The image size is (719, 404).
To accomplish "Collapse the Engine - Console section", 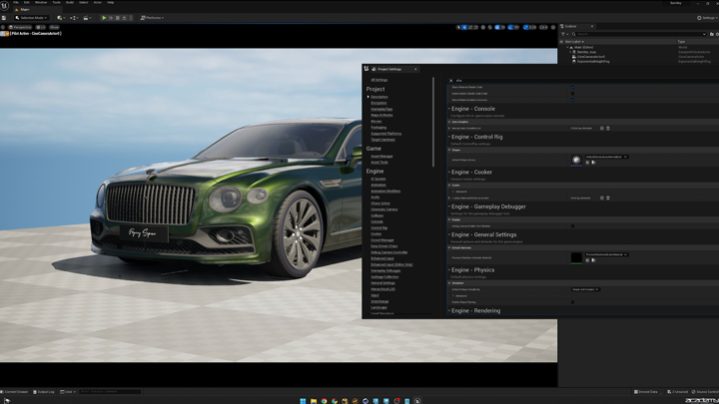I will point(449,109).
